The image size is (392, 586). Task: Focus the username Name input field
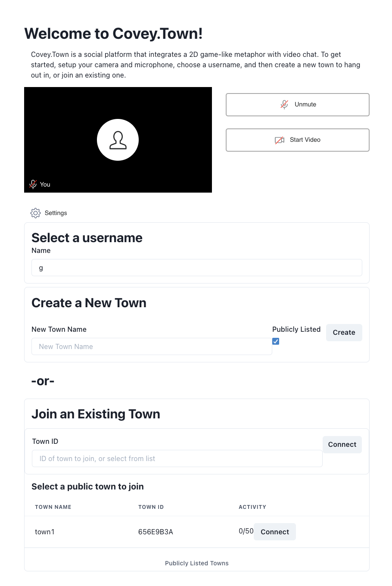coord(196,268)
